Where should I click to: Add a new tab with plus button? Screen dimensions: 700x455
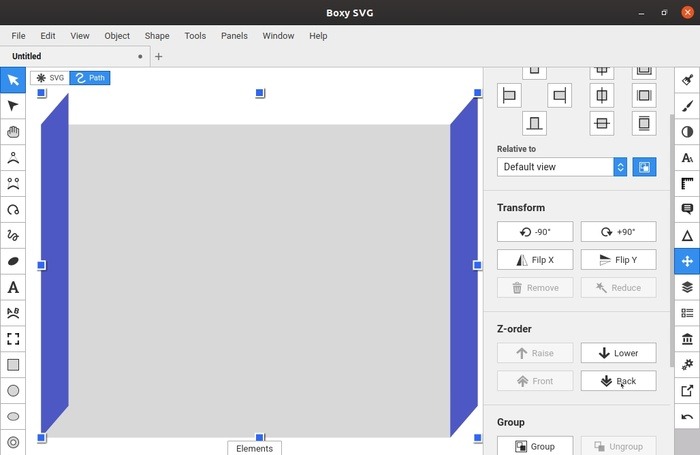coord(158,57)
